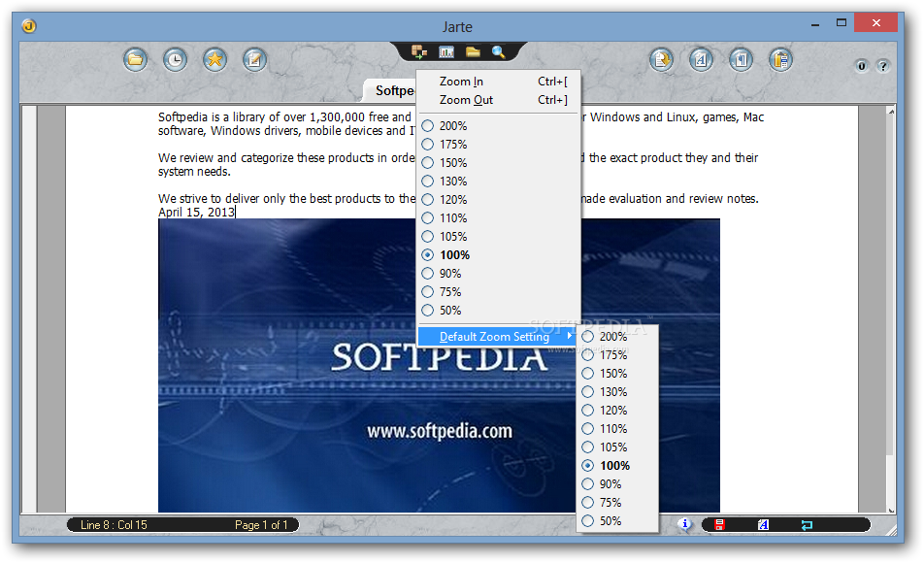Open the Font 'A' round icon
This screenshot has height=563, width=924.
click(701, 59)
